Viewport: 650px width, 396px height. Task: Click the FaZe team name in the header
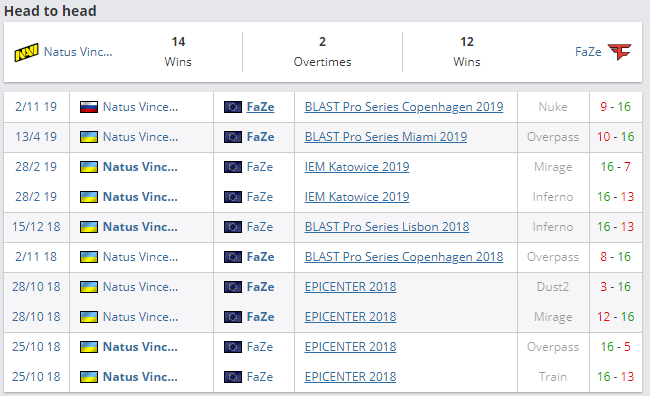coord(588,52)
